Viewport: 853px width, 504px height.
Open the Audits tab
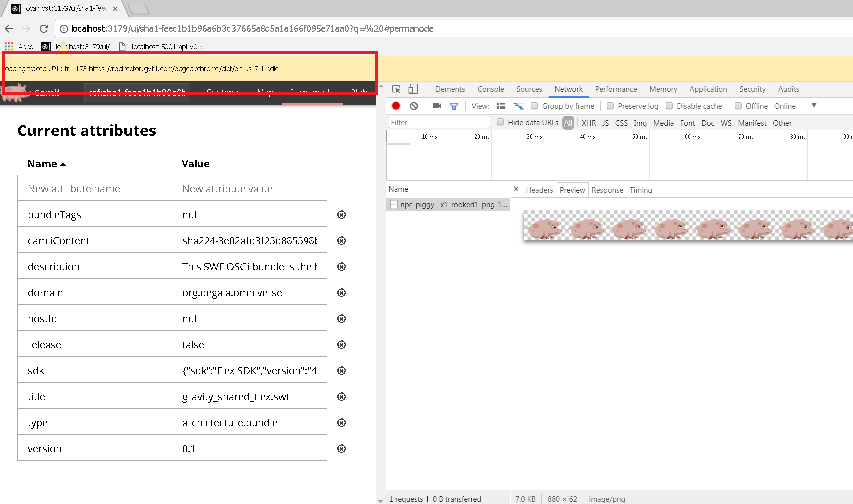pyautogui.click(x=788, y=89)
